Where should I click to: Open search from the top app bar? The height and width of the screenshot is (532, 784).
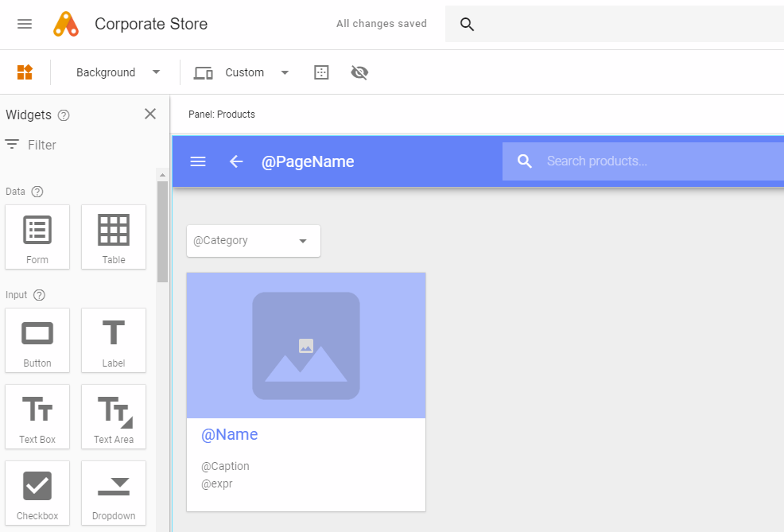(467, 25)
